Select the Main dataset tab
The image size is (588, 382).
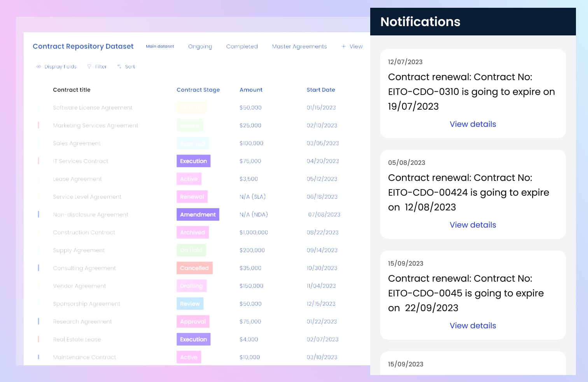160,46
